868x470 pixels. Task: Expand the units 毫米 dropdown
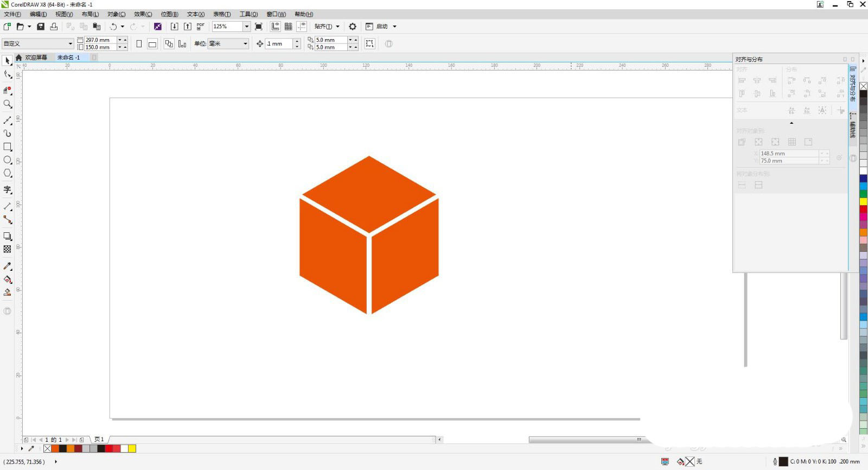click(x=245, y=44)
